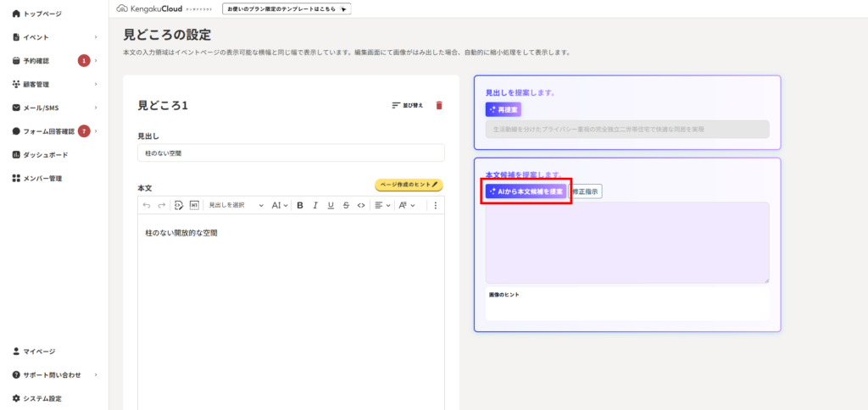
Task: Click the AIから本文候補を提案 button
Action: tap(526, 192)
